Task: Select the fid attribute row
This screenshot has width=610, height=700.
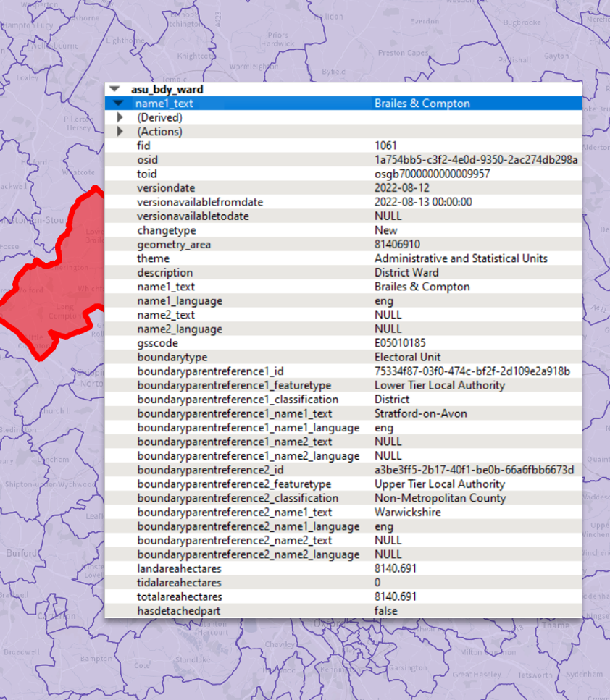Action: 145,146
